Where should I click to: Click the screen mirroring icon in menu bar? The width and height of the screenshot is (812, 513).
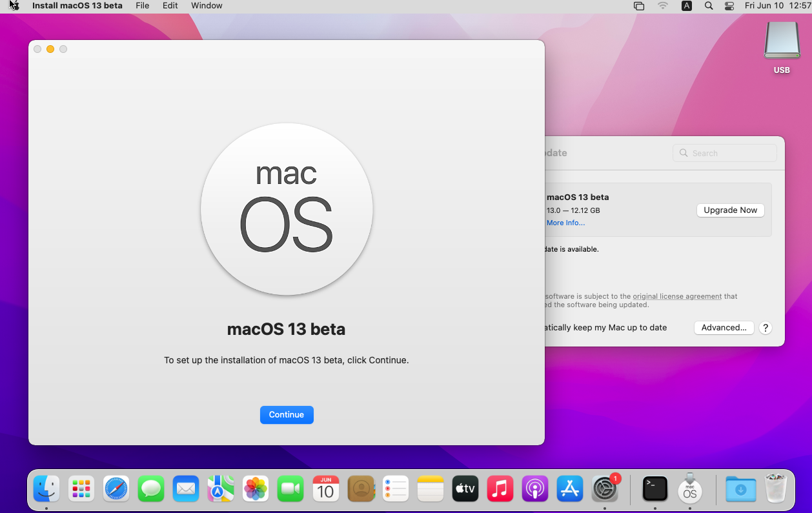[x=639, y=6]
